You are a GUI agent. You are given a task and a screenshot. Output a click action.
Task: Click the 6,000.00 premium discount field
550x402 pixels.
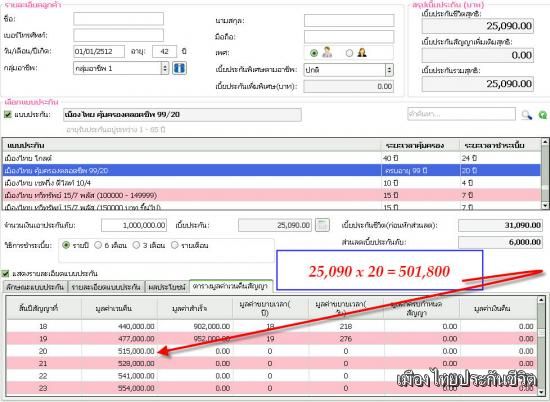click(500, 242)
